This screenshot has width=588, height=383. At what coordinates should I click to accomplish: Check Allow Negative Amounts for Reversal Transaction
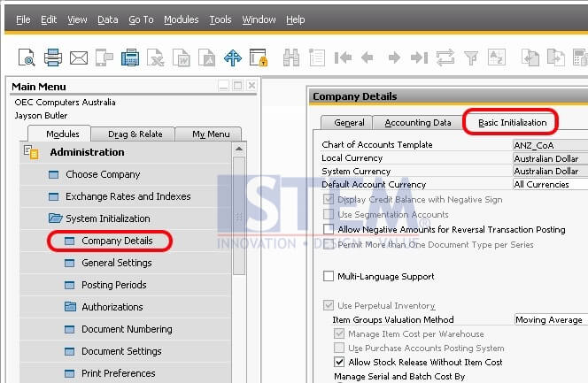329,229
